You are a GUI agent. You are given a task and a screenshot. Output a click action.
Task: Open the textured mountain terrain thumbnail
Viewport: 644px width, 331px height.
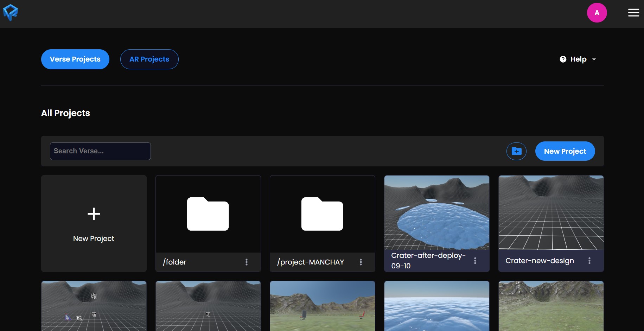click(x=551, y=306)
